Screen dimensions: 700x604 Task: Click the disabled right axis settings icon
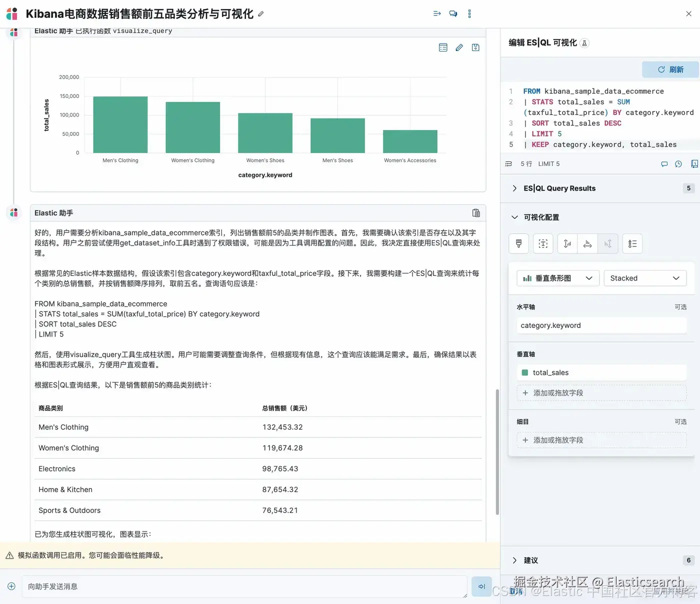608,243
